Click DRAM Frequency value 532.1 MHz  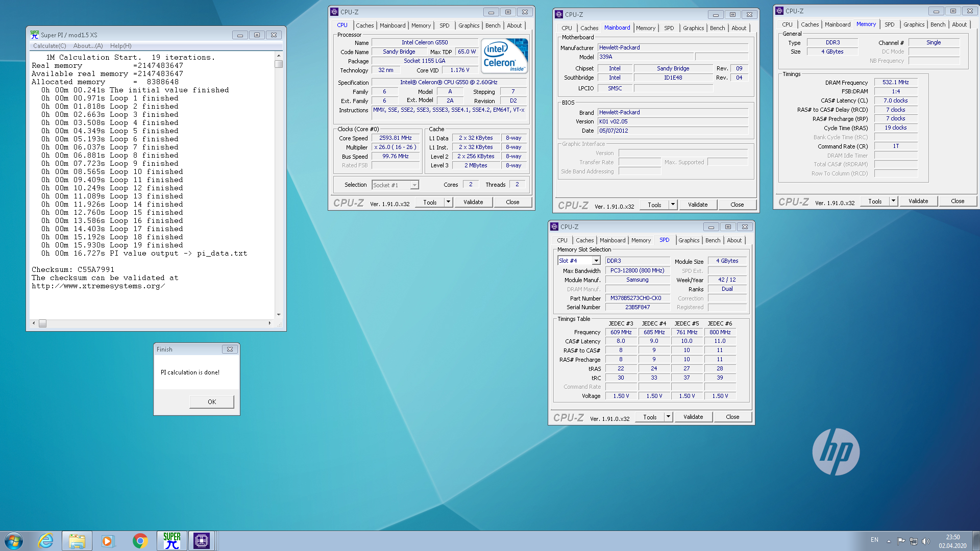[895, 83]
